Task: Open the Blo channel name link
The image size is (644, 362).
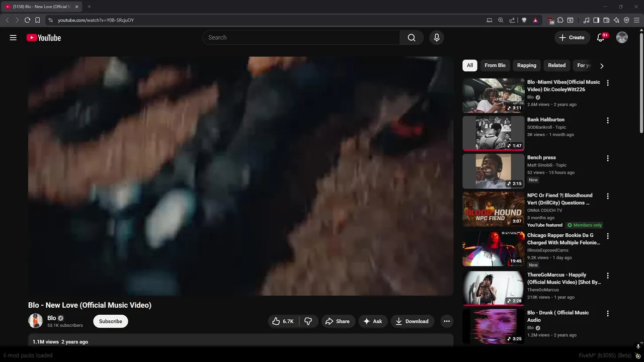Action: (x=52, y=318)
